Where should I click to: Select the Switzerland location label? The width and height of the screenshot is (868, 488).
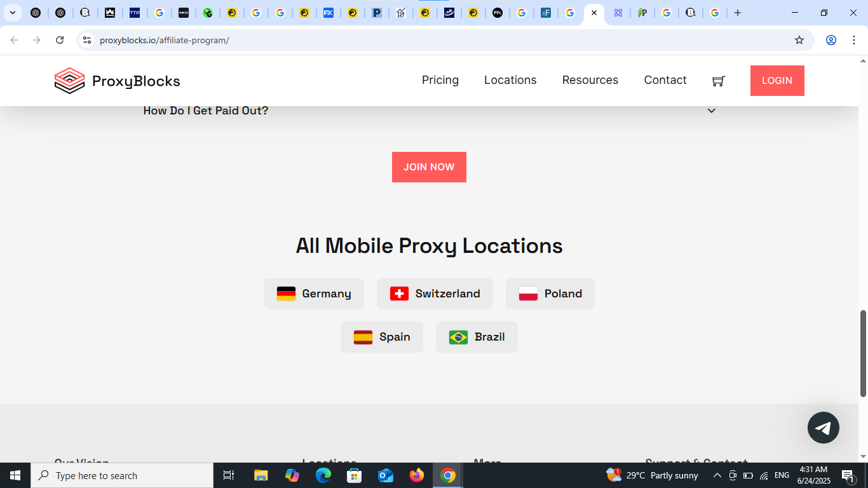(448, 294)
